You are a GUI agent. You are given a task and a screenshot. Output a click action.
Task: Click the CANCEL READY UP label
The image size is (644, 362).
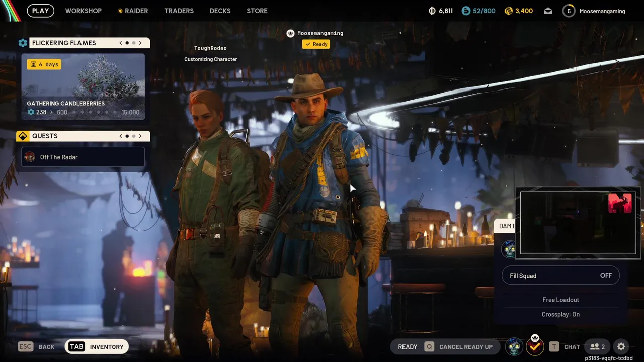click(x=466, y=347)
